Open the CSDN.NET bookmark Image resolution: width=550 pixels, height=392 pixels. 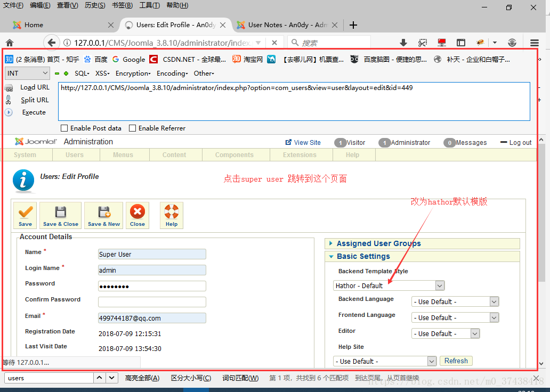(x=187, y=59)
